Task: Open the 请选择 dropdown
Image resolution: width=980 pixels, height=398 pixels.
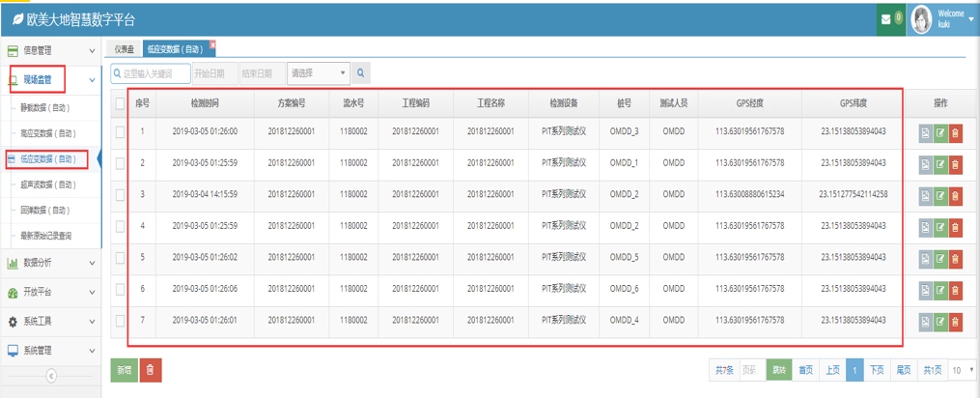Action: coord(318,73)
